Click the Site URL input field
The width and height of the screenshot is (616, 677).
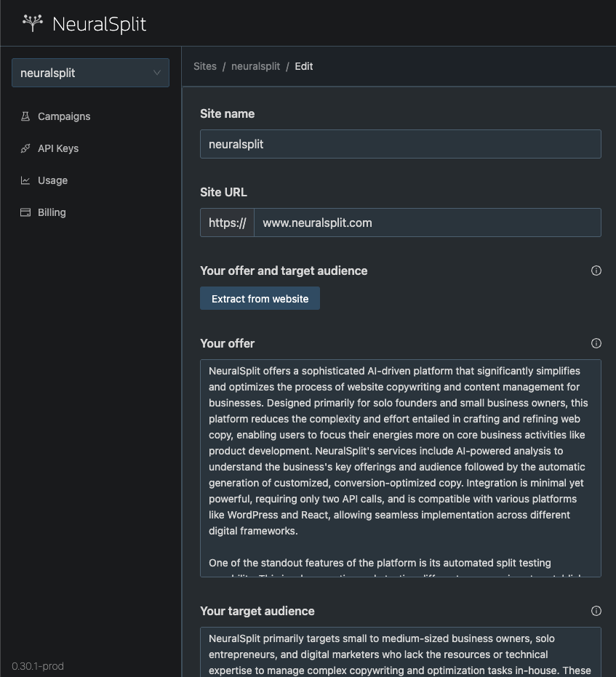[428, 223]
